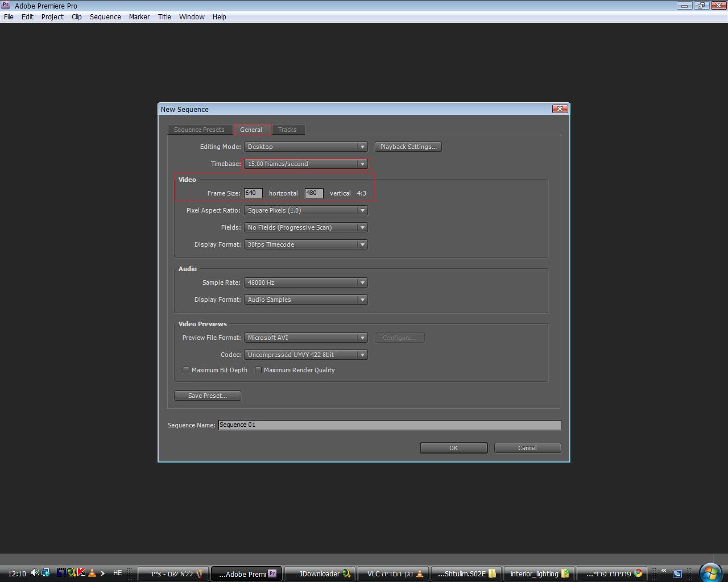Switch to the Tracks tab
This screenshot has height=582, width=728.
click(287, 130)
